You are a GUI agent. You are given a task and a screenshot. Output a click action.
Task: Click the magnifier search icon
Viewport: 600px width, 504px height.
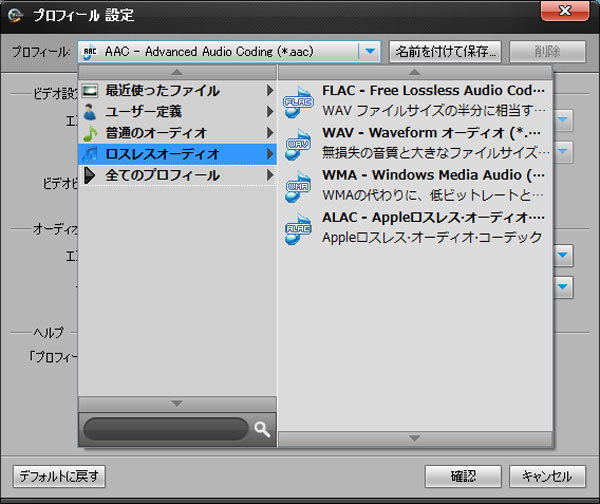click(x=262, y=429)
